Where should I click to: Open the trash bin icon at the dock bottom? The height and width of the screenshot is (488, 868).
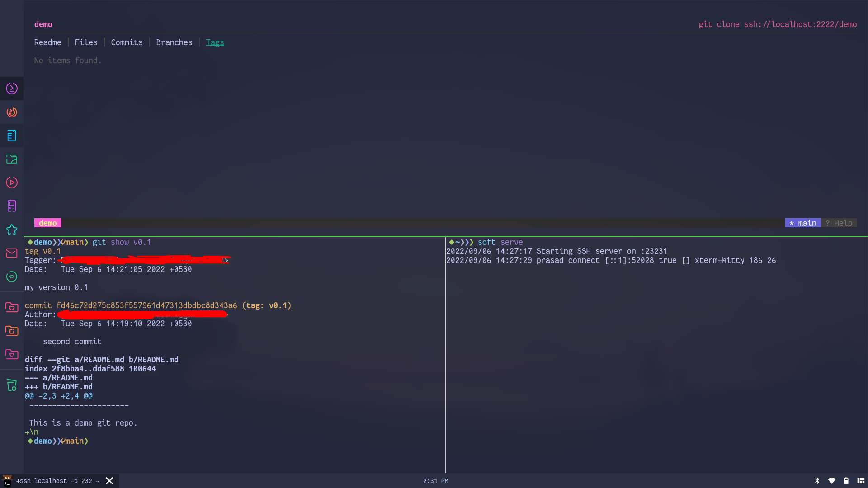click(12, 385)
